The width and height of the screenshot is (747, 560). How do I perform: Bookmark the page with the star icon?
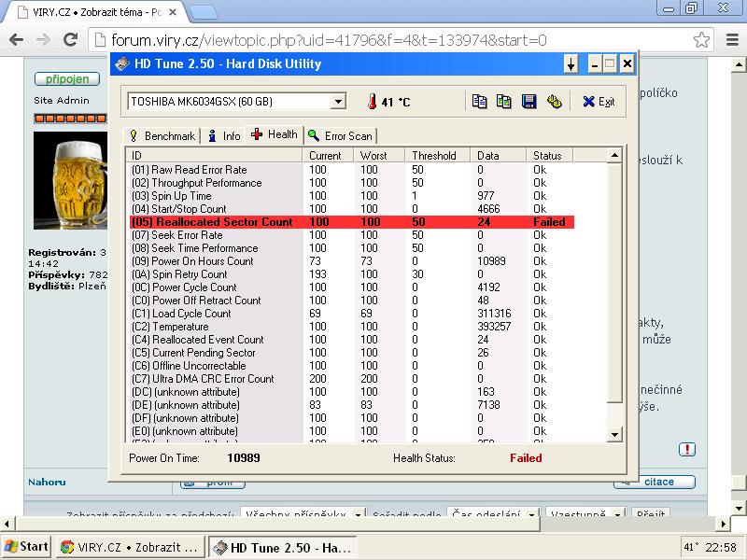[x=701, y=40]
